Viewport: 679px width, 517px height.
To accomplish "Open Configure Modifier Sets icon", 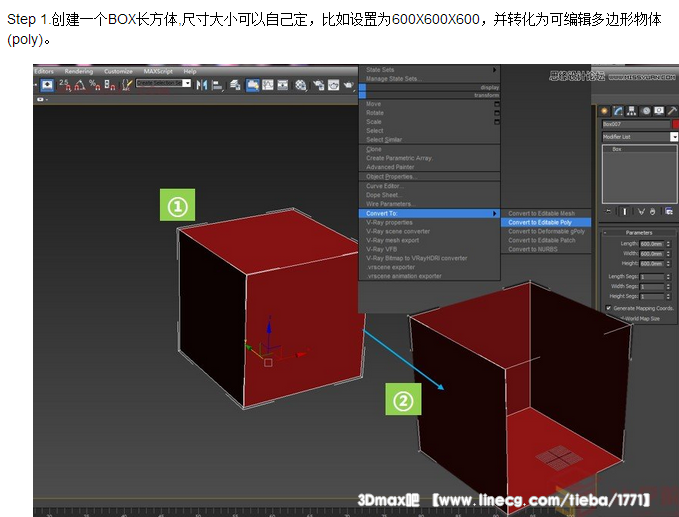I will (669, 211).
